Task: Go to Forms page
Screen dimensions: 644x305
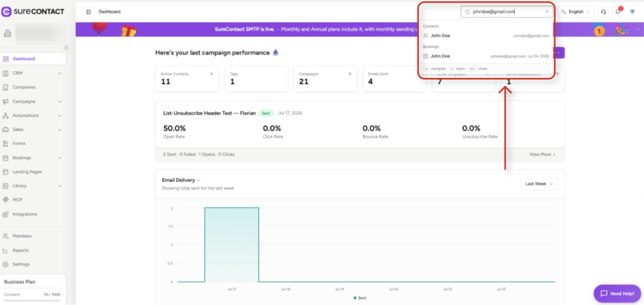Action: pyautogui.click(x=19, y=143)
